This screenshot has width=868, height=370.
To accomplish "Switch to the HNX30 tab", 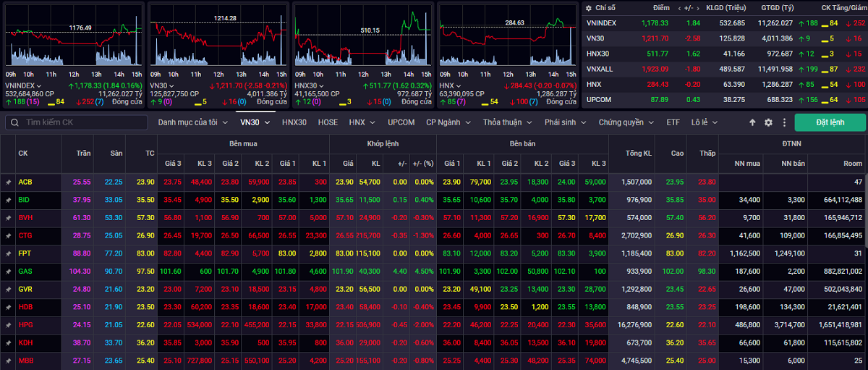I will point(294,122).
